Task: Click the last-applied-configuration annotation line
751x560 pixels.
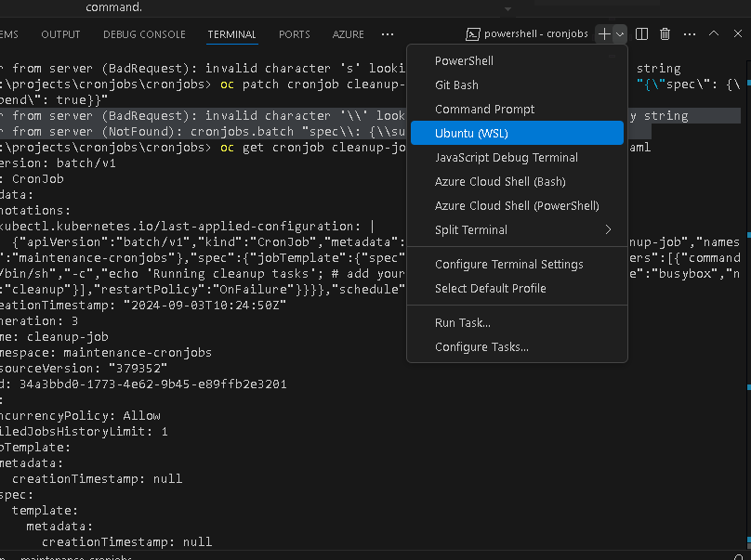Action: click(x=187, y=226)
